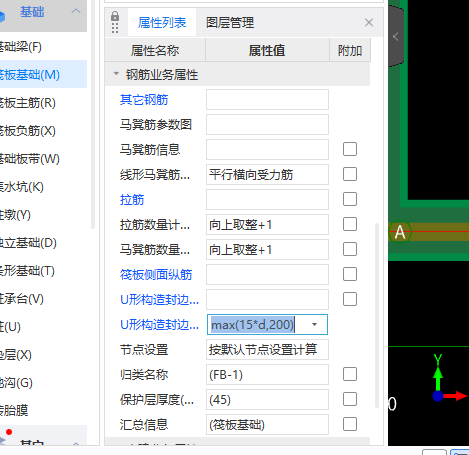Image resolution: width=469 pixels, height=455 pixels.
Task: Click the 拉筋数量计 向上取整+1 value
Action: click(x=267, y=224)
